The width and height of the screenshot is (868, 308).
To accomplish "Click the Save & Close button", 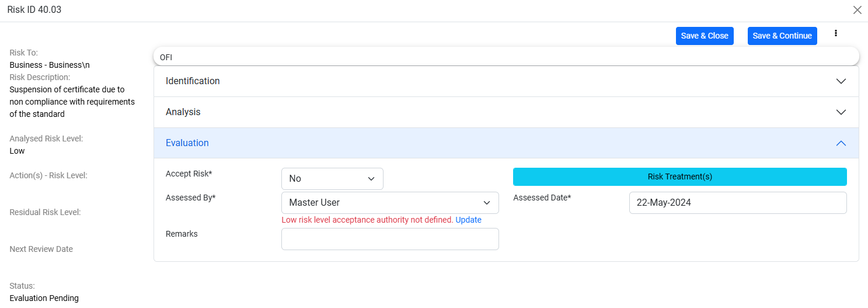I will pyautogui.click(x=704, y=36).
